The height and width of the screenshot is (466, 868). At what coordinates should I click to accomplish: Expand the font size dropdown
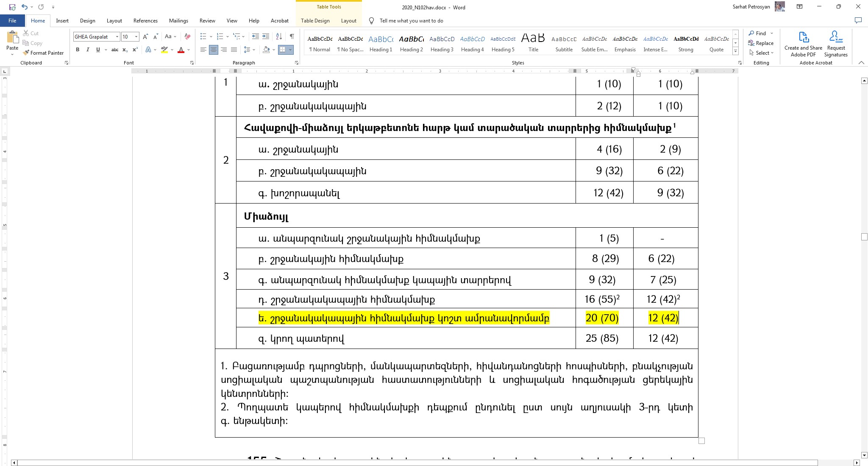point(136,37)
